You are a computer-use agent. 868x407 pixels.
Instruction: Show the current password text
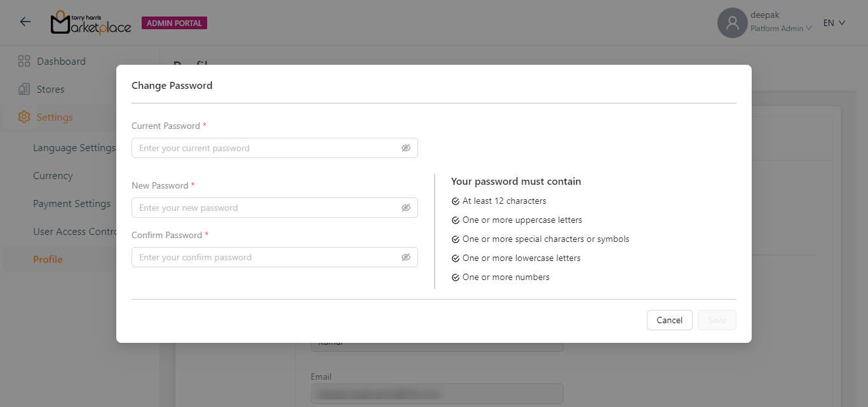(406, 148)
